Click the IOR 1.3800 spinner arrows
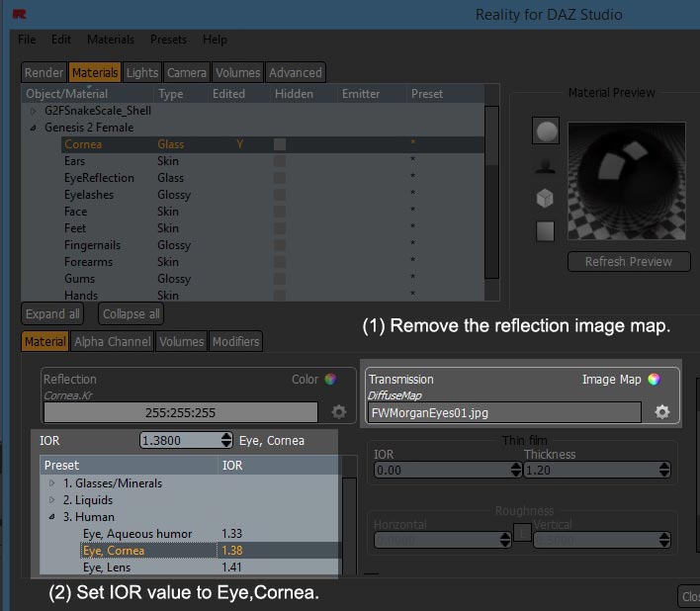The image size is (700, 611). click(x=226, y=440)
